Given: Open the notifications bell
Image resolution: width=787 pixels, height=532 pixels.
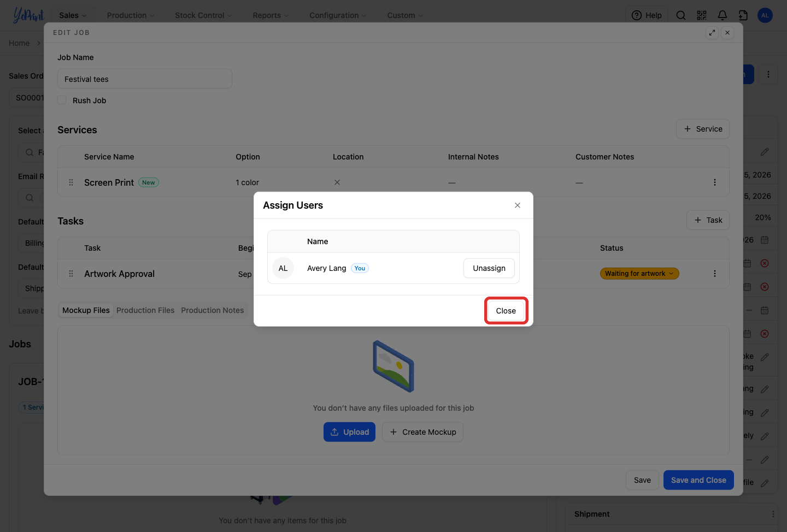Looking at the screenshot, I should tap(723, 15).
